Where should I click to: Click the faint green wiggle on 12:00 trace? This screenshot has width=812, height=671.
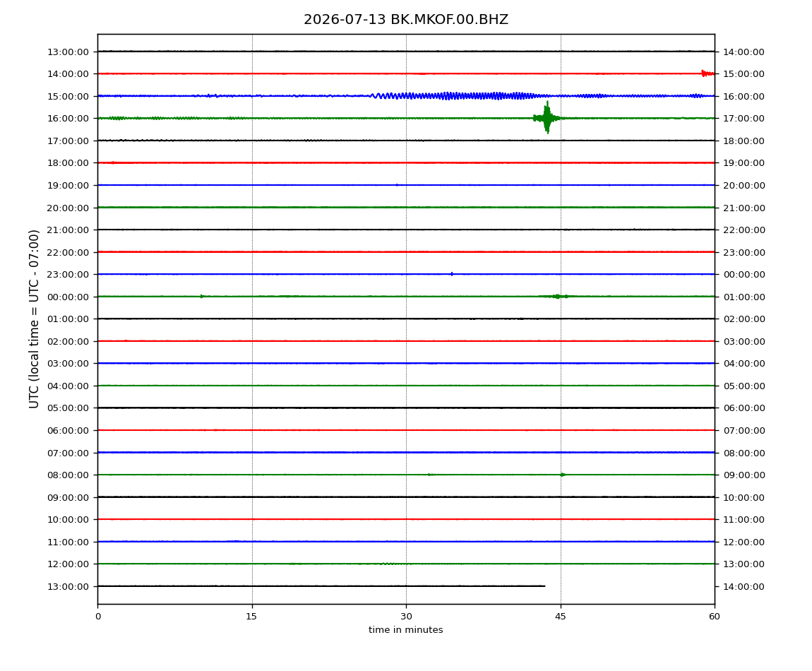(395, 564)
